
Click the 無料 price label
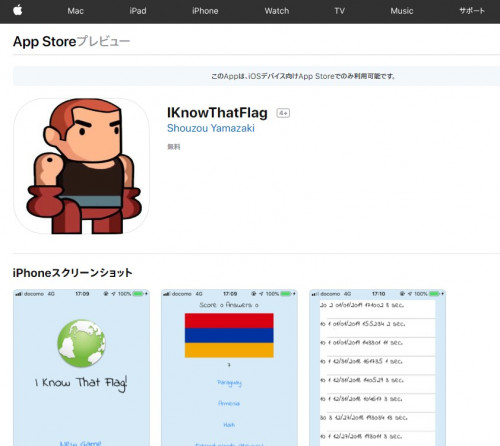[174, 147]
